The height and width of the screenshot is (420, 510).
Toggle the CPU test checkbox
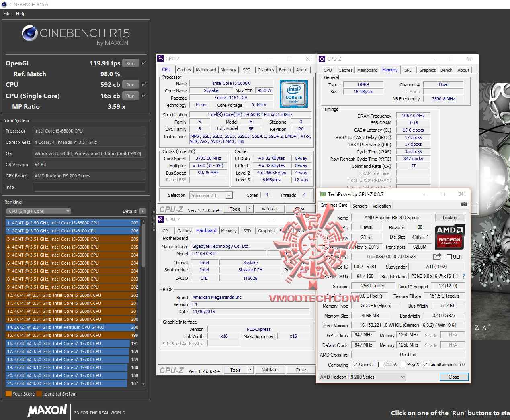tap(144, 84)
